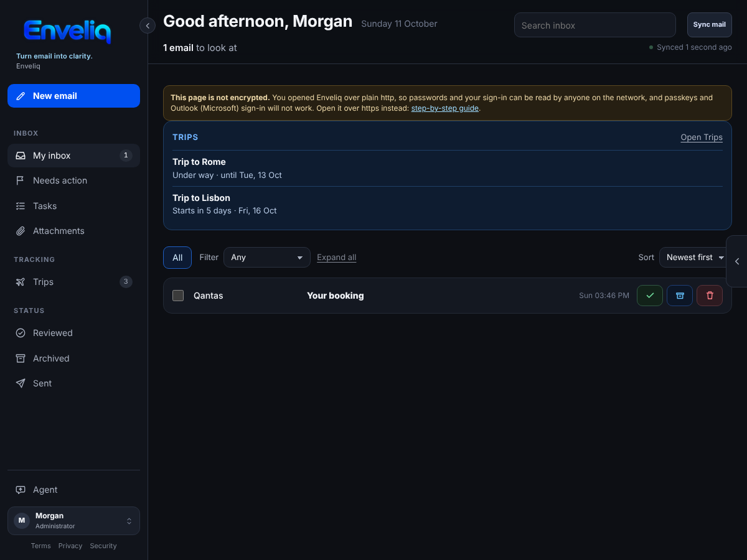Open Trips from the Trips card
The height and width of the screenshot is (560, 747).
click(702, 138)
